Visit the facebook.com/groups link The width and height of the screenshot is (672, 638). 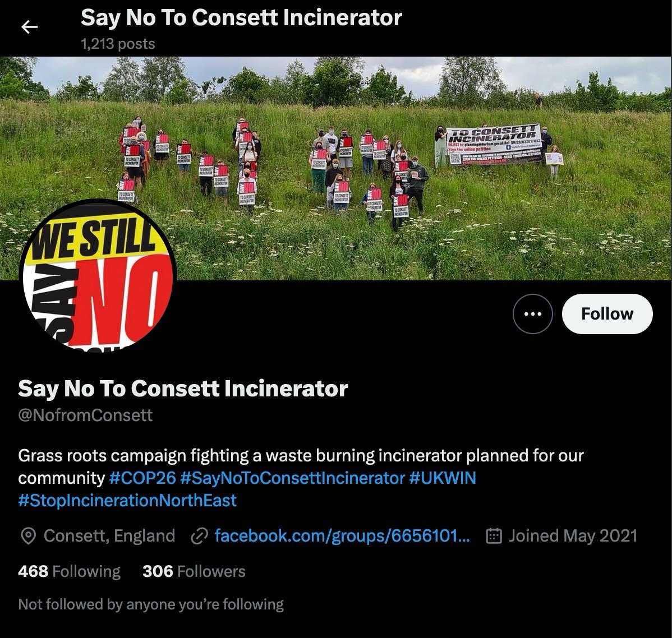click(342, 535)
